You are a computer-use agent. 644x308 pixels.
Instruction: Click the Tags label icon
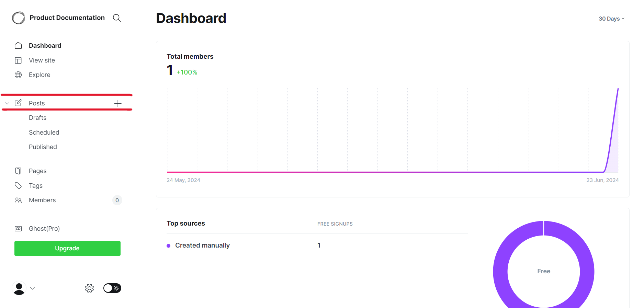click(x=18, y=186)
